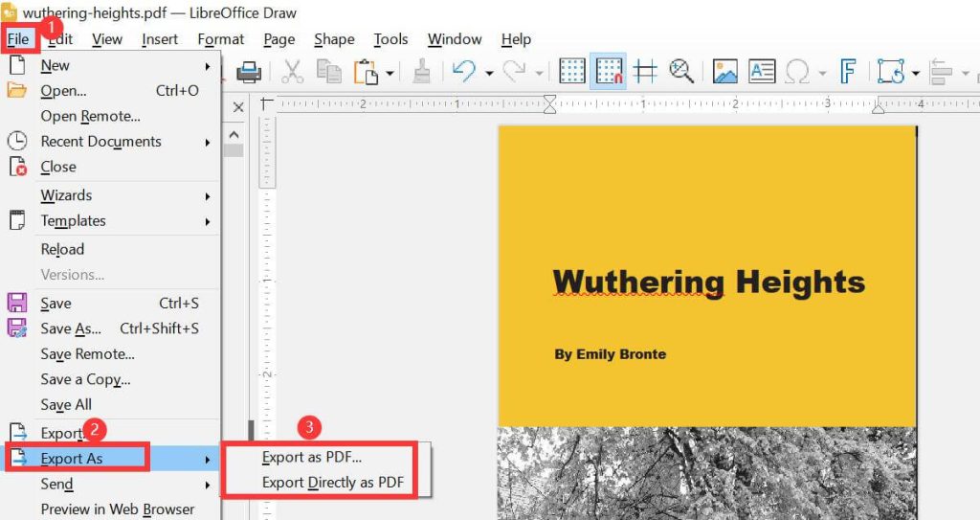Click the Align Objects icon

[941, 72]
